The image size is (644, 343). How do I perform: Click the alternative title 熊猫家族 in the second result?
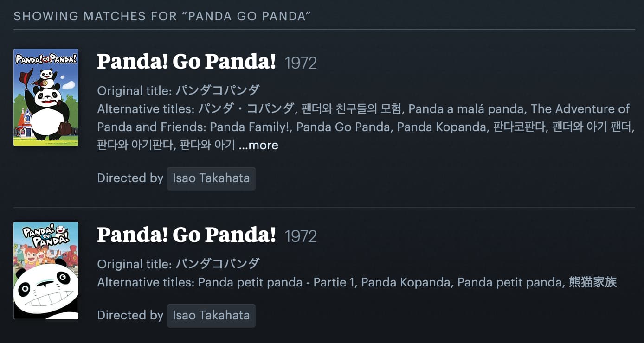coord(593,282)
